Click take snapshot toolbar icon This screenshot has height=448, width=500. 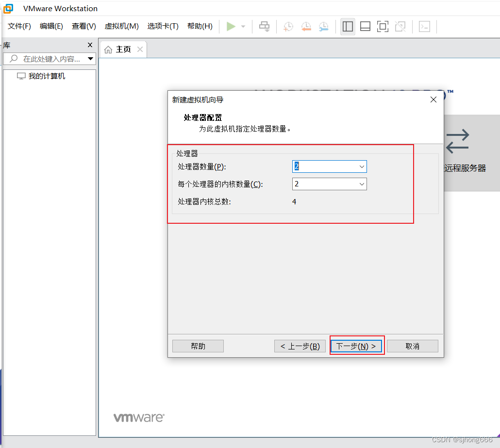pyautogui.click(x=288, y=27)
